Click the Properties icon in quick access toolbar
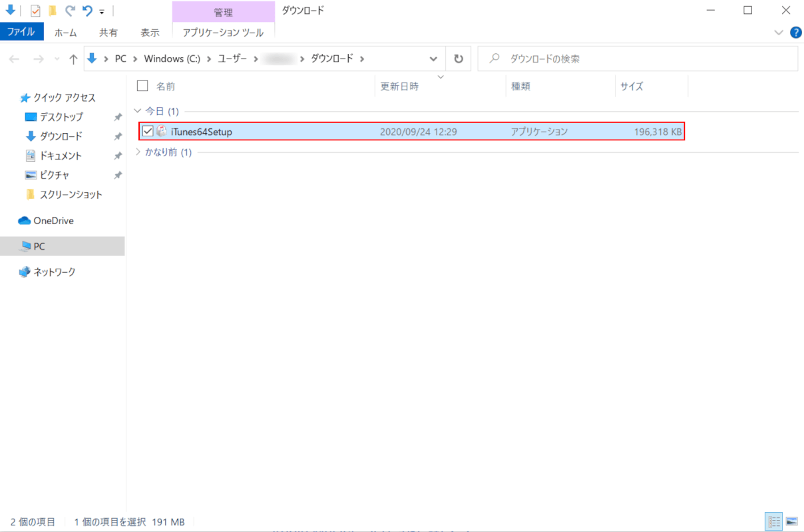 (x=35, y=11)
